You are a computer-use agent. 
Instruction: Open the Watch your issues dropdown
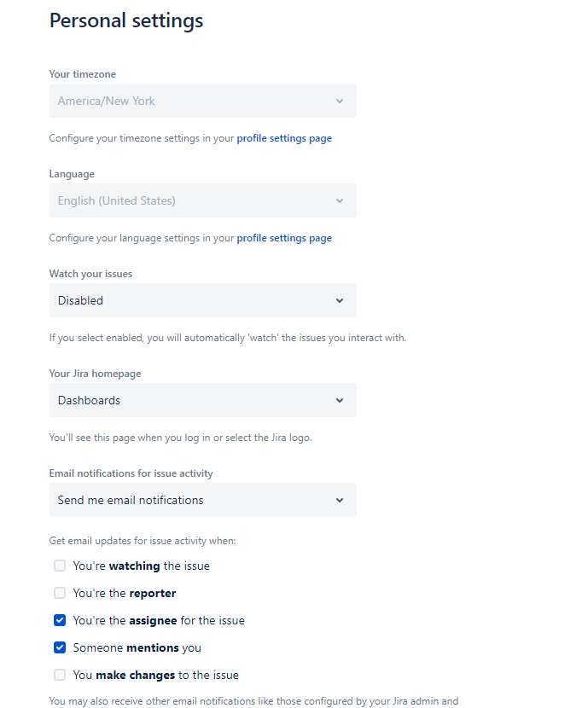(202, 300)
